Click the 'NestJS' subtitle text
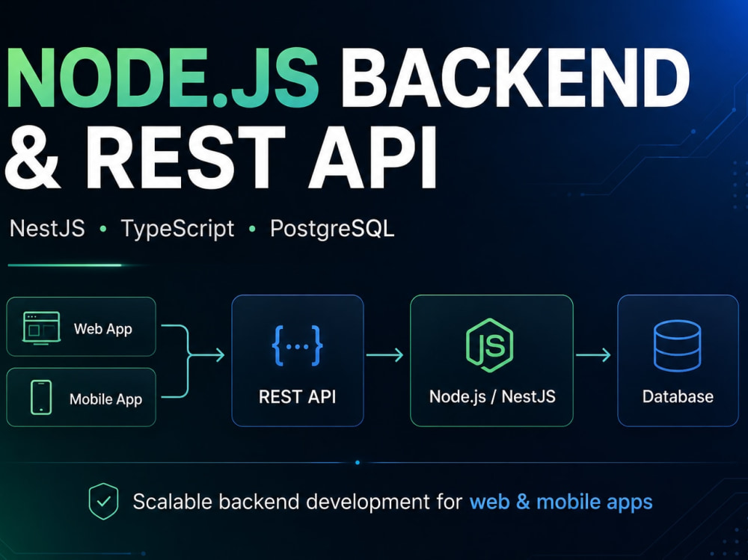748x560 pixels. (x=47, y=229)
